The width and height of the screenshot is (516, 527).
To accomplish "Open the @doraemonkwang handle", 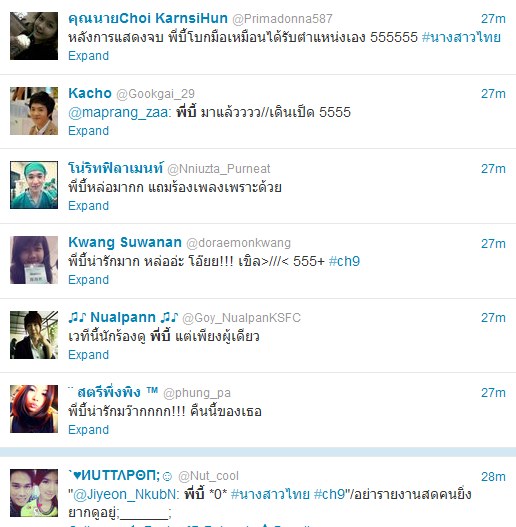I will click(x=239, y=243).
